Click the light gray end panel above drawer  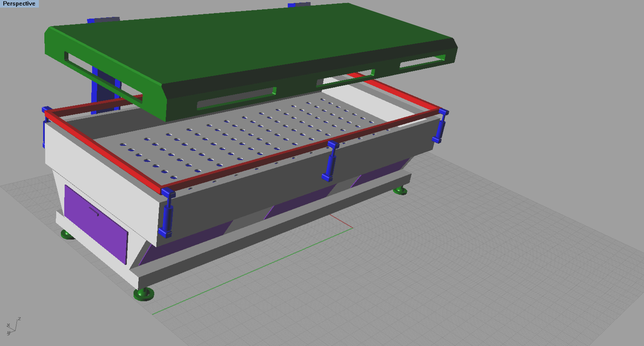click(100, 175)
